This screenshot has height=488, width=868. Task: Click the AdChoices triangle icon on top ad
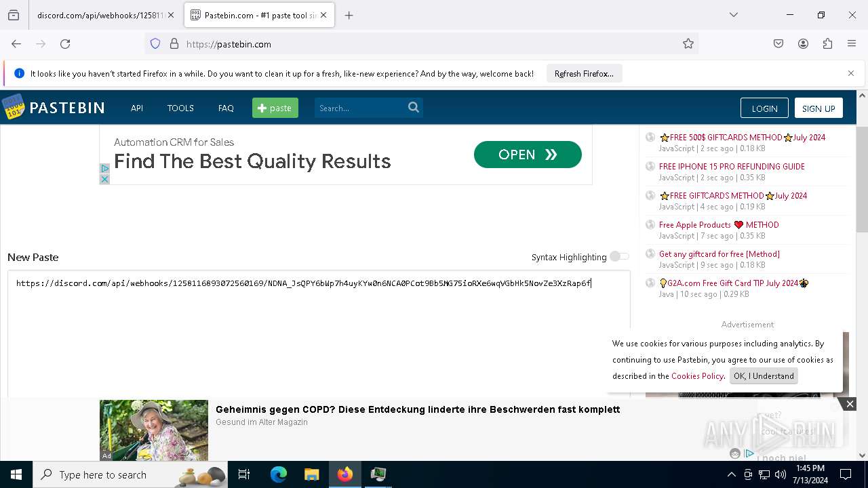[104, 168]
